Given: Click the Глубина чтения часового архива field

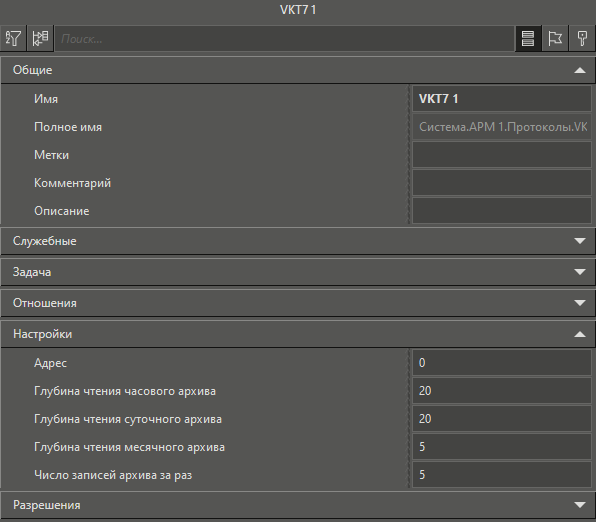Looking at the screenshot, I should tap(502, 391).
